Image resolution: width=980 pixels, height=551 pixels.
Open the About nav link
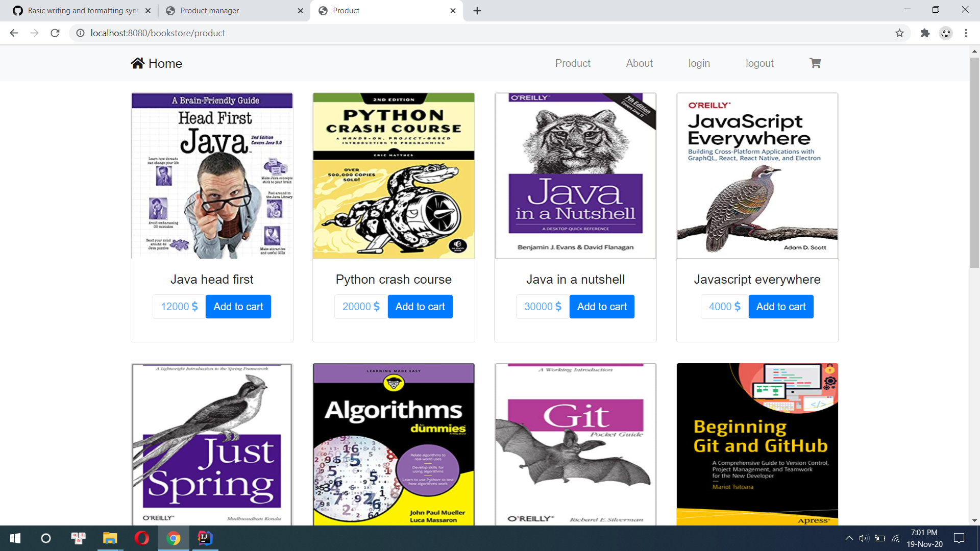click(x=639, y=63)
